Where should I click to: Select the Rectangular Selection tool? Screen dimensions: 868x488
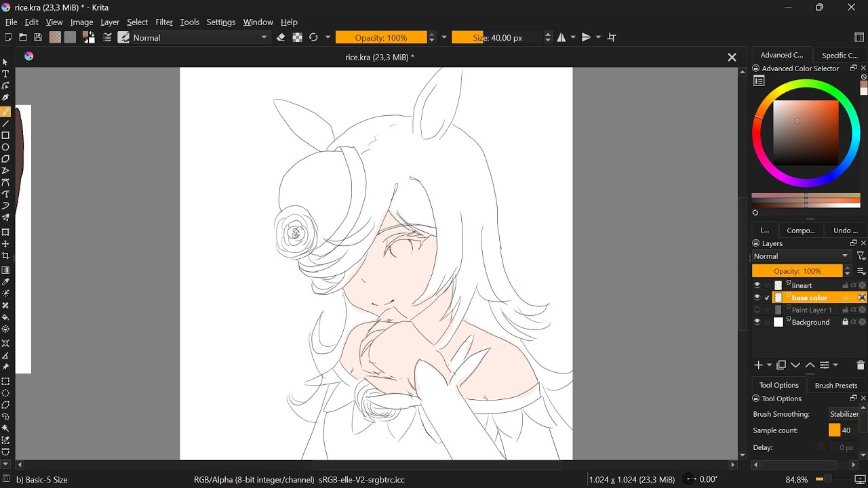coord(6,382)
